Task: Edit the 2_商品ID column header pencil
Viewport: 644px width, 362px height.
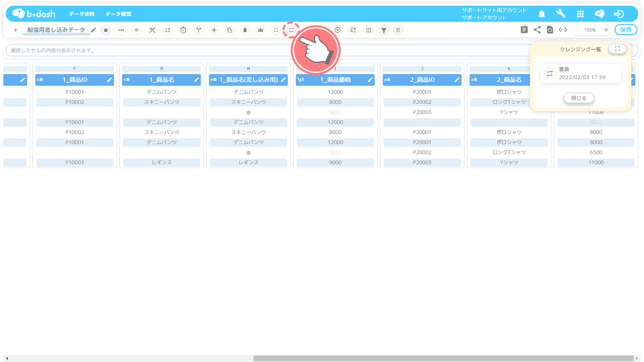Action: (457, 80)
